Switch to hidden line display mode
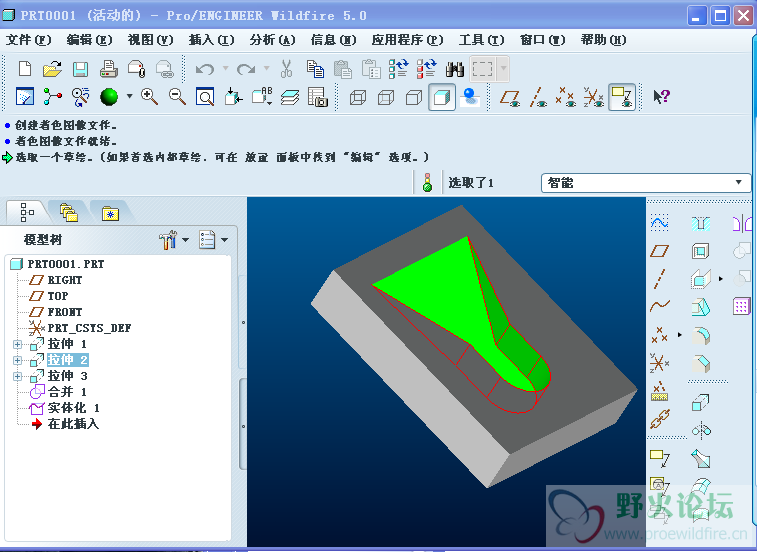Screen dimensions: 757x552 [386, 97]
